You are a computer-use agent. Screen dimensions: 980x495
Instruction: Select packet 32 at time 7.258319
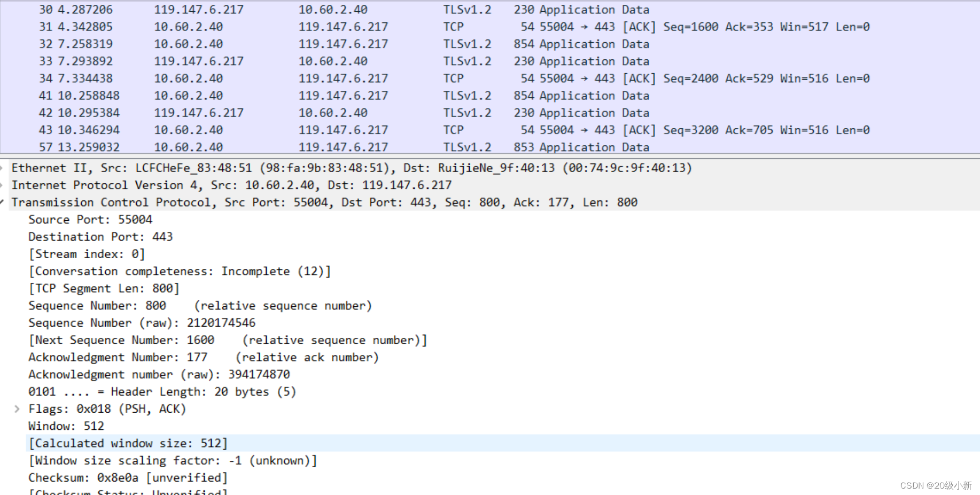(490, 44)
